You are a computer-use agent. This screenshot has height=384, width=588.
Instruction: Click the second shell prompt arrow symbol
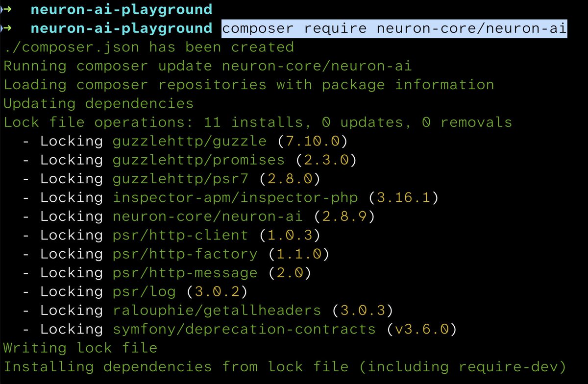[x=7, y=28]
